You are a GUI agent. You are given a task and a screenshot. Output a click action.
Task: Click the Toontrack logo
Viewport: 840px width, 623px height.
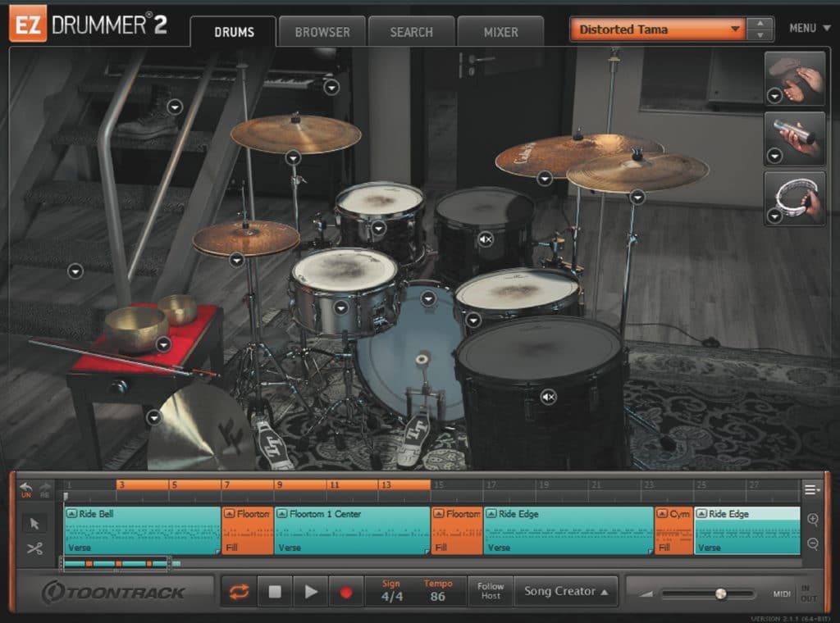pos(113,592)
